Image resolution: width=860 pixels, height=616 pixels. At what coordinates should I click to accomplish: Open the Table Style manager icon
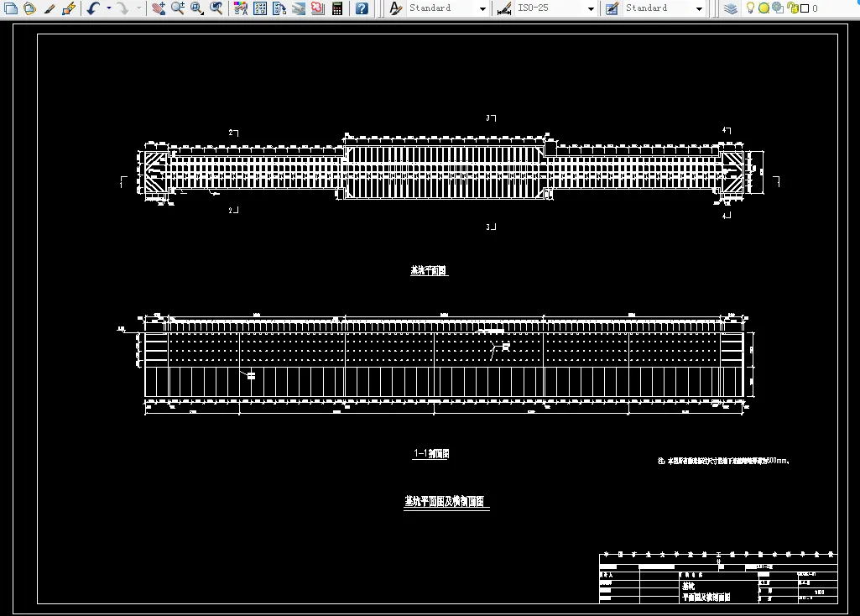pyautogui.click(x=612, y=8)
